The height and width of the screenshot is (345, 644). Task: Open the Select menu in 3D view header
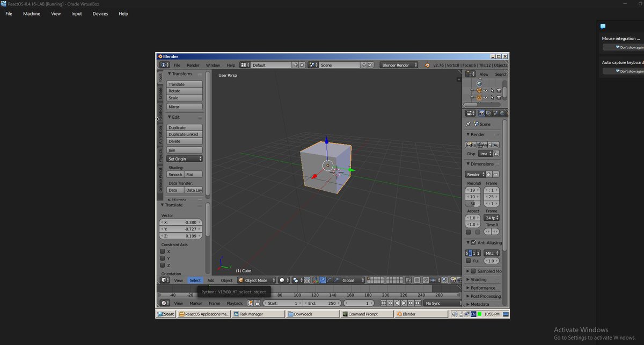[x=195, y=280]
